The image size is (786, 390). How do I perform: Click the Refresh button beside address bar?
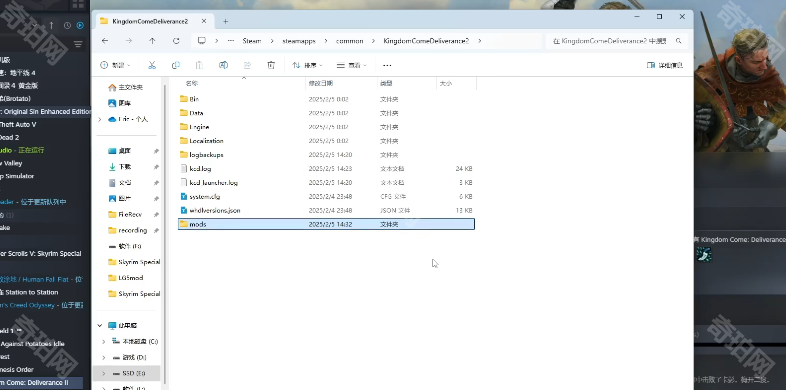[x=176, y=41]
